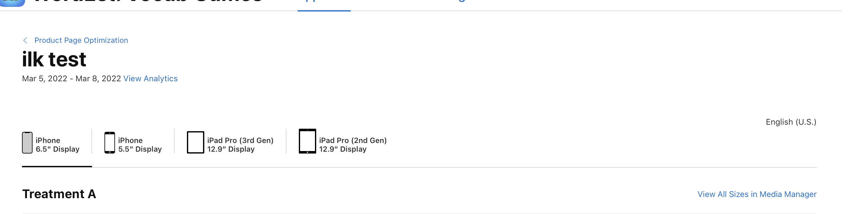
Task: Click the iPad Pro 2nd Gen device icon
Action: point(307,141)
